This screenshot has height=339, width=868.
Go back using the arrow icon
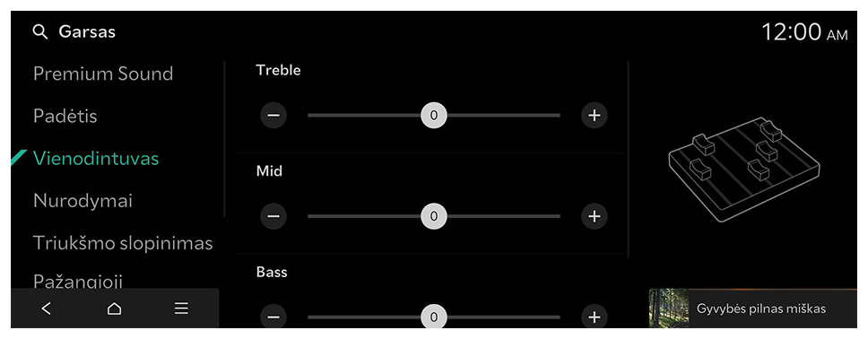coord(47,309)
